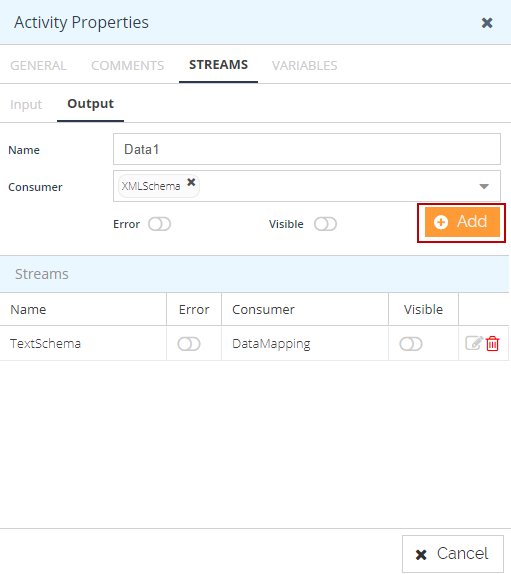Focus the Name field containing Data1
The height and width of the screenshot is (574, 511).
[307, 149]
